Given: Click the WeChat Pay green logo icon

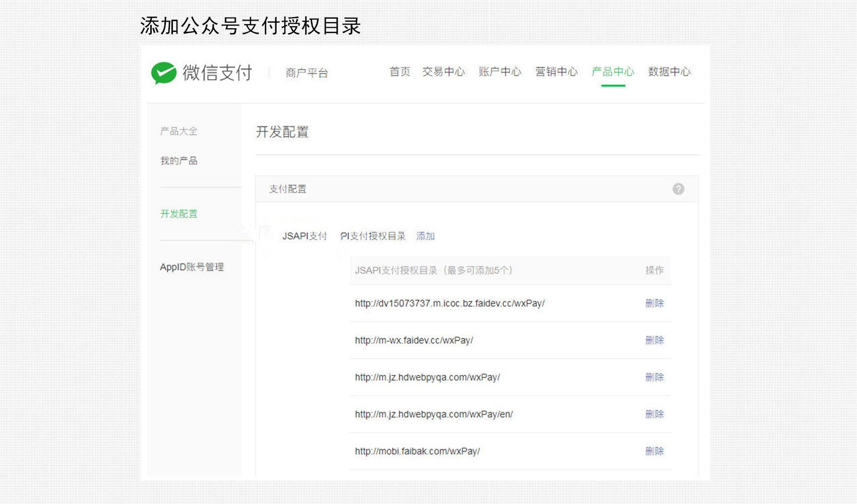Looking at the screenshot, I should tap(164, 73).
